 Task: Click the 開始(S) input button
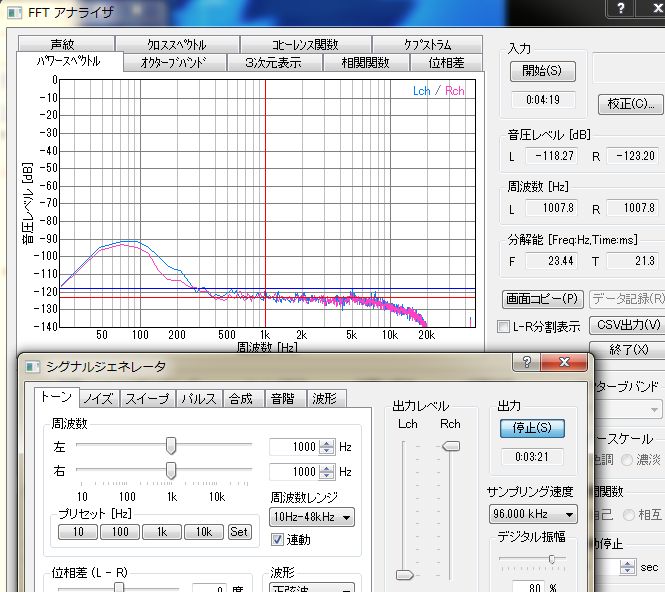pos(542,71)
